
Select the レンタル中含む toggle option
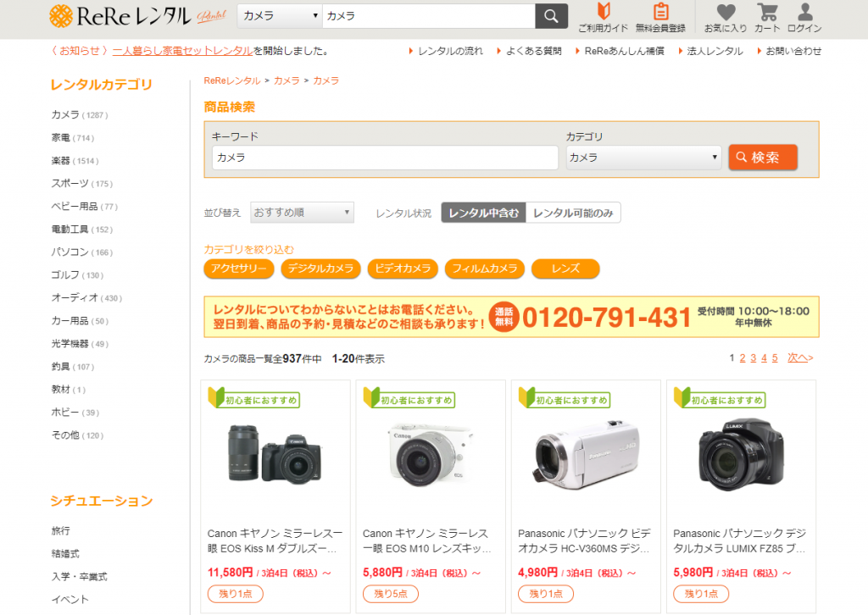(483, 213)
